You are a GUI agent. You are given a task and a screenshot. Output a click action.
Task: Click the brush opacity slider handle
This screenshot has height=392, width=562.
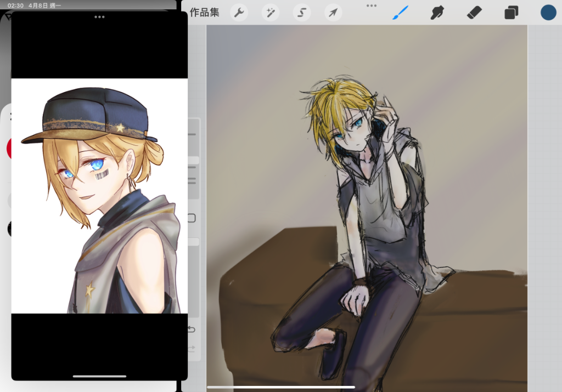[x=194, y=242]
